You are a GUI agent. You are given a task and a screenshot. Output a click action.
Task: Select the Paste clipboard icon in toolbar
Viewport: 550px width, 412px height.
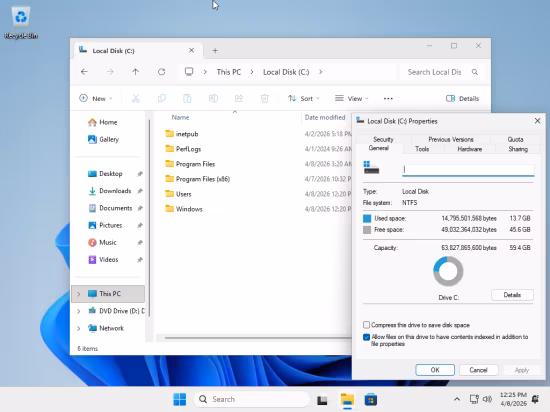pyautogui.click(x=187, y=99)
